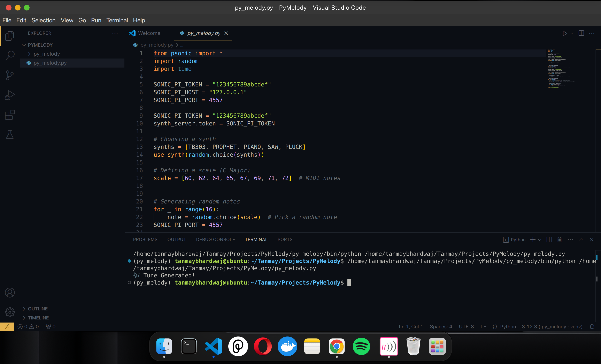Open the View menu
Viewport: 601px width, 364px height.
coord(67,20)
